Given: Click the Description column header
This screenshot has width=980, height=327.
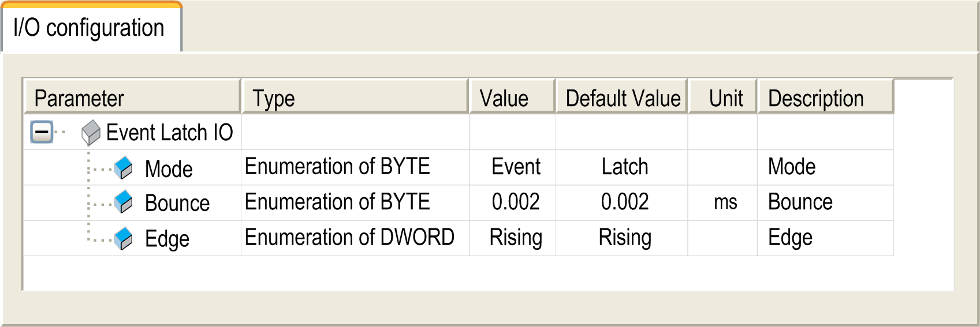Looking at the screenshot, I should point(826,96).
